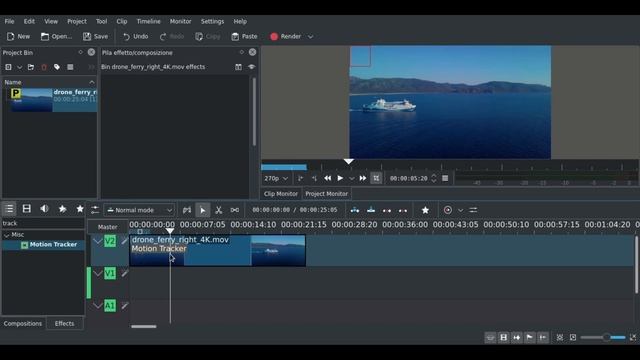Switch to the Clip Monitor tab
The width and height of the screenshot is (640, 360).
[x=280, y=194]
